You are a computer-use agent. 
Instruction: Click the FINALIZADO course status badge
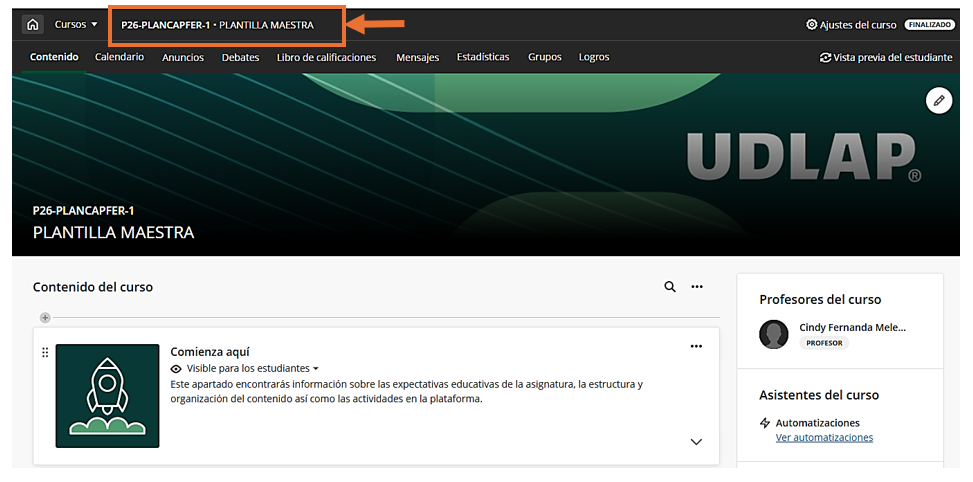click(x=928, y=25)
